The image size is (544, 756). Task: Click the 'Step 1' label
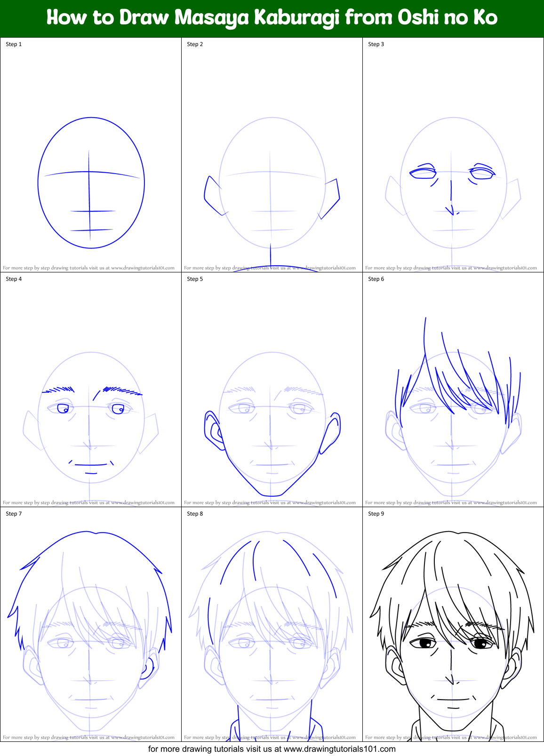click(14, 44)
